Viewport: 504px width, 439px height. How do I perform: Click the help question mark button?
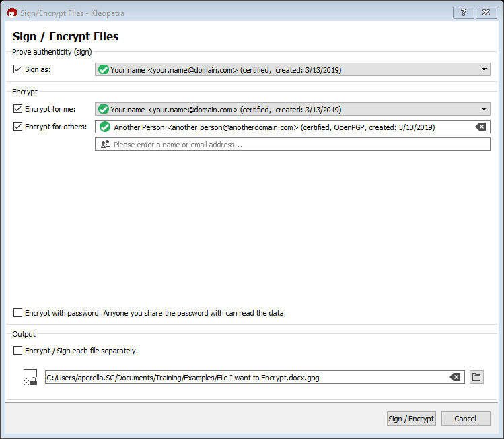coord(463,13)
